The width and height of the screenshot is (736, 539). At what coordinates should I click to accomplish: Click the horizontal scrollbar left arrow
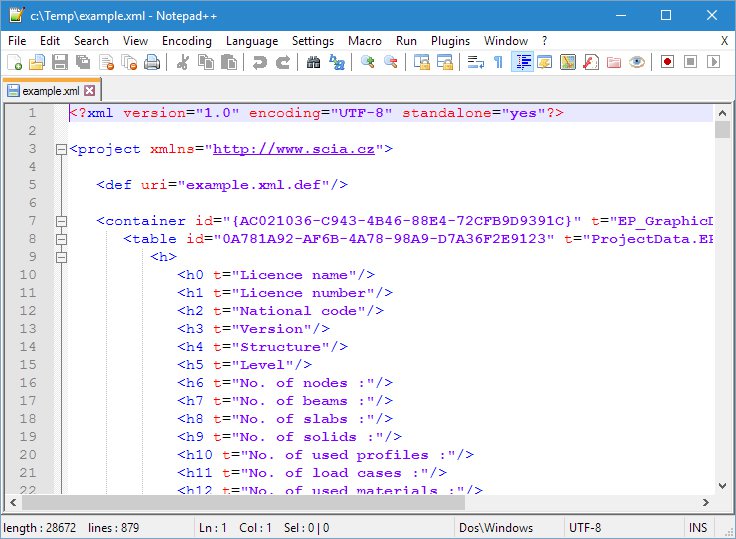pyautogui.click(x=13, y=502)
